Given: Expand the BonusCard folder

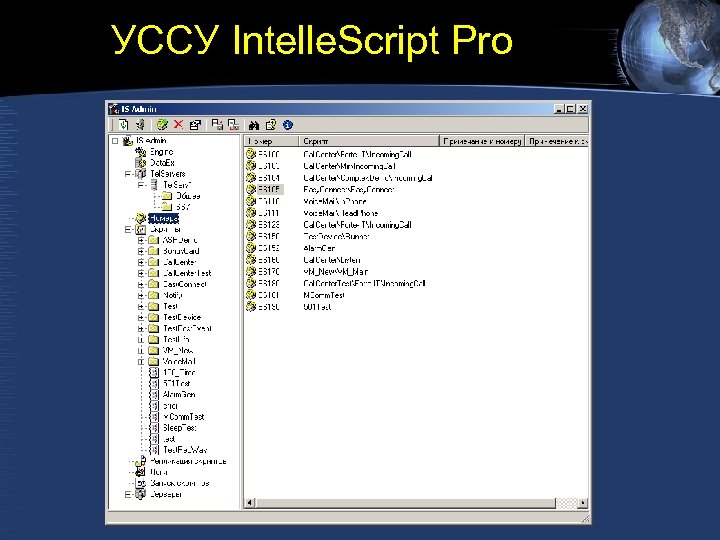Looking at the screenshot, I should [x=141, y=251].
